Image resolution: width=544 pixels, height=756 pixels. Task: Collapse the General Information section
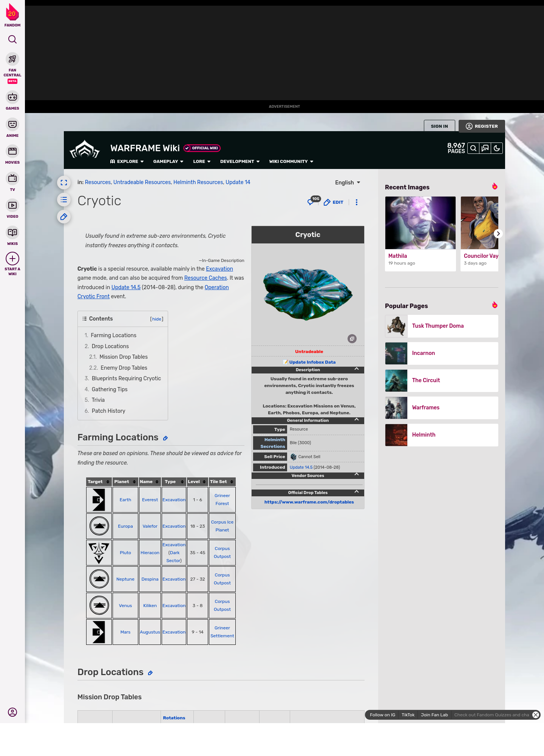click(x=357, y=420)
